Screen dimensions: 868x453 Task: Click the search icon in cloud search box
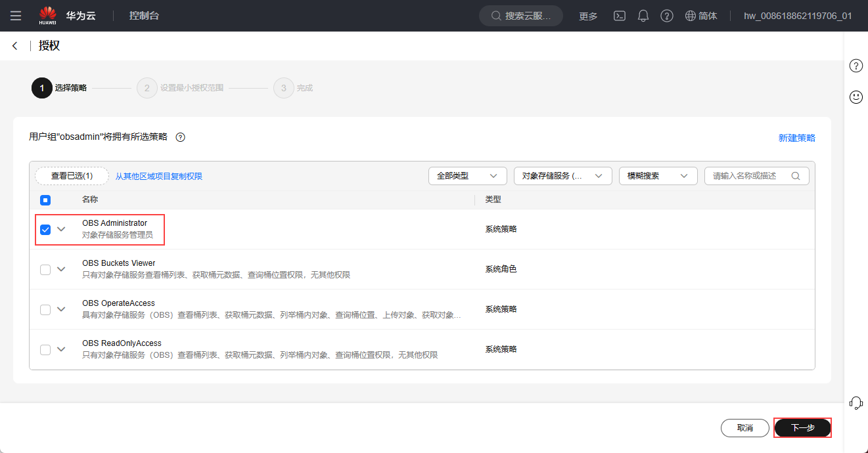[x=497, y=16]
